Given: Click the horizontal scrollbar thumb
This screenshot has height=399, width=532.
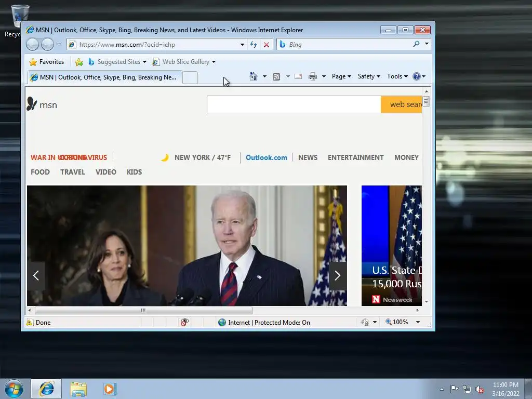Looking at the screenshot, I should [x=143, y=310].
